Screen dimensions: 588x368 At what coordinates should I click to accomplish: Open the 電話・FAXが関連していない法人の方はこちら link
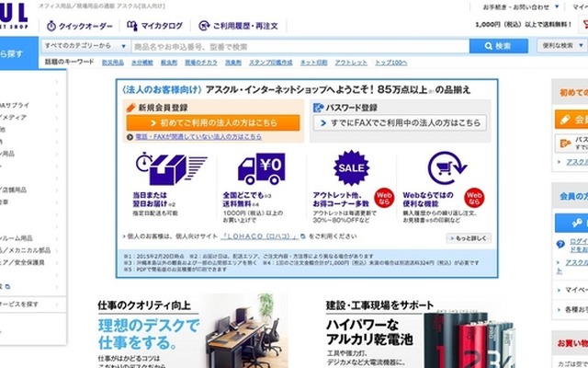[x=198, y=137]
